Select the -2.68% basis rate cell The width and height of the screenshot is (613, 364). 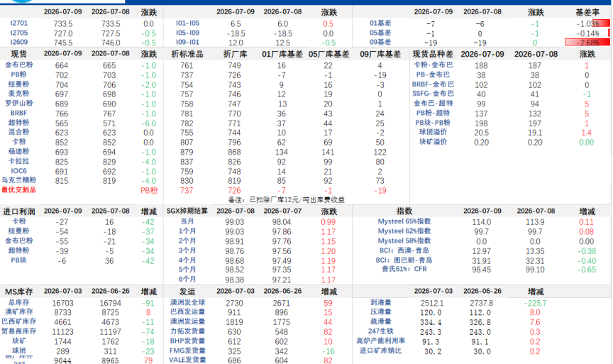587,43
